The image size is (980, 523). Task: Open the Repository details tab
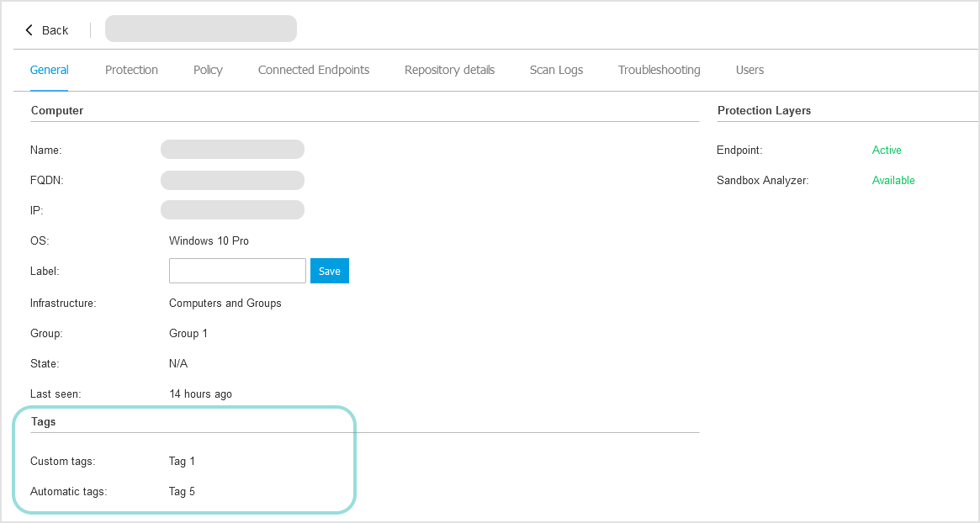pos(449,70)
